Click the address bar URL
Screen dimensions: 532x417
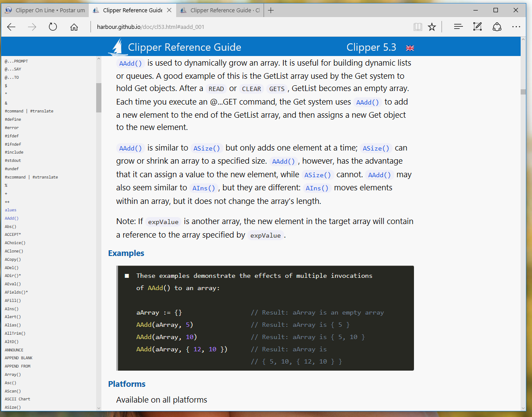coord(150,27)
